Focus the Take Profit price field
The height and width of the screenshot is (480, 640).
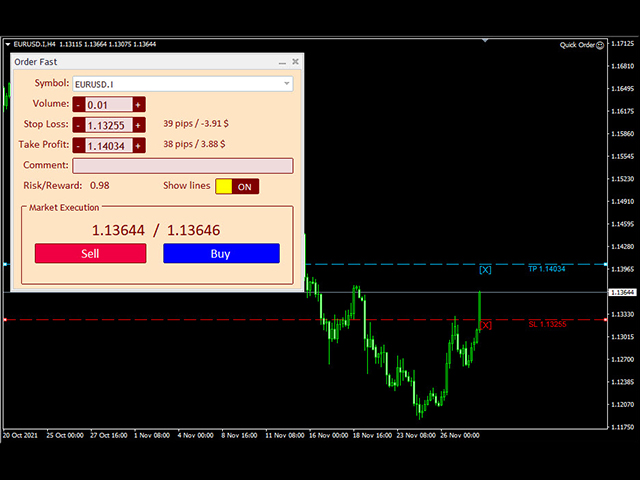tap(108, 145)
